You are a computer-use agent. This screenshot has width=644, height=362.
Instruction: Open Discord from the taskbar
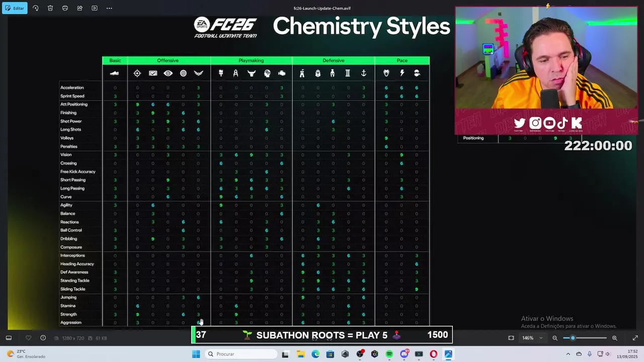(404, 354)
